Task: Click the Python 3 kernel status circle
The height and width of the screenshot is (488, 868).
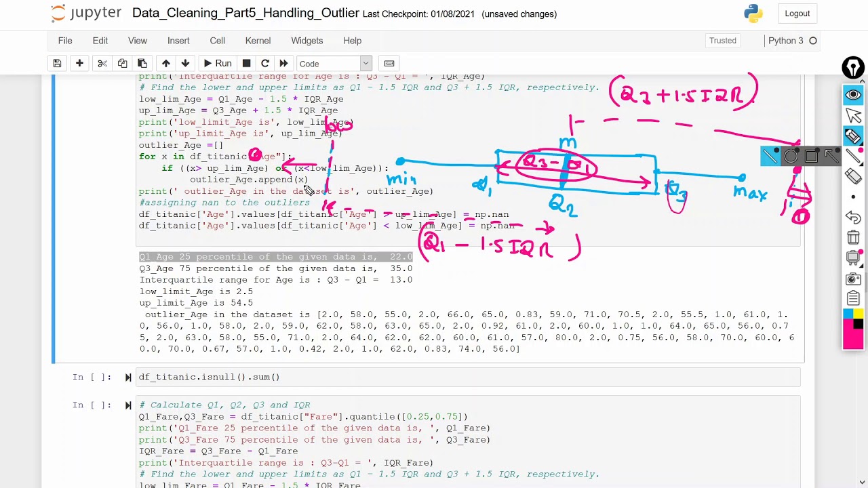Action: coord(813,41)
